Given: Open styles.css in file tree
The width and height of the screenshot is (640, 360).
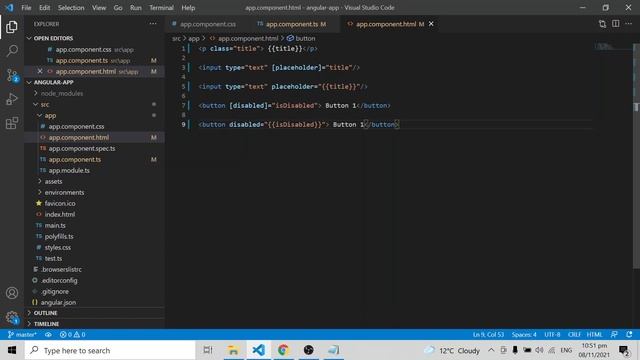Looking at the screenshot, I should tap(58, 247).
